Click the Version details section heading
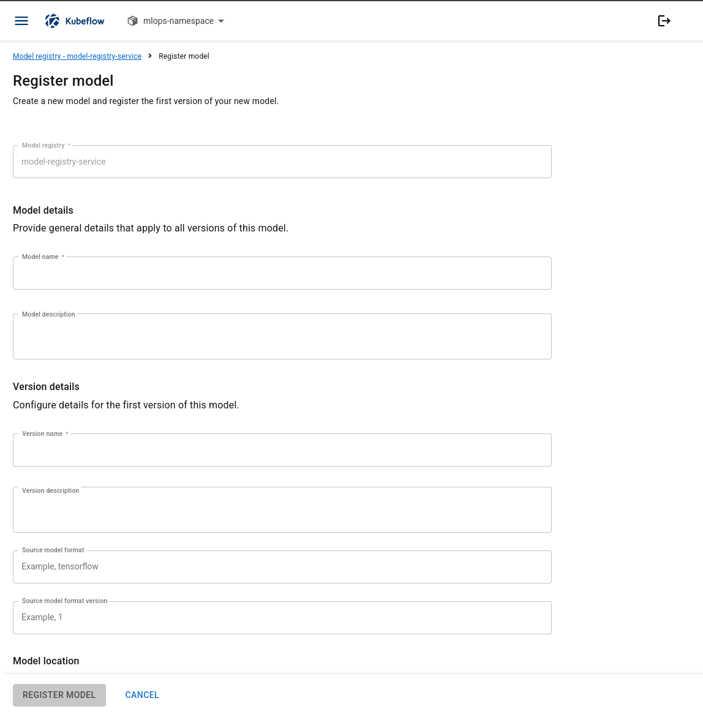 [x=46, y=387]
